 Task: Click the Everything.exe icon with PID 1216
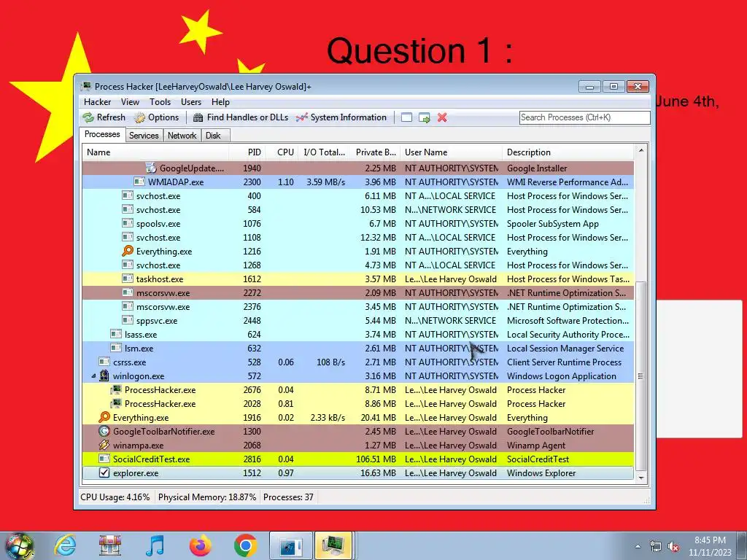pos(128,251)
